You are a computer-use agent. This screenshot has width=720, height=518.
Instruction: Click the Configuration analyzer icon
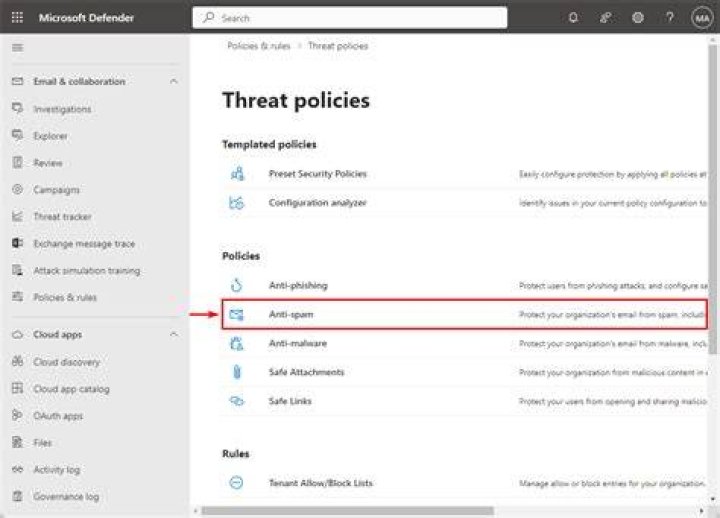pos(236,203)
